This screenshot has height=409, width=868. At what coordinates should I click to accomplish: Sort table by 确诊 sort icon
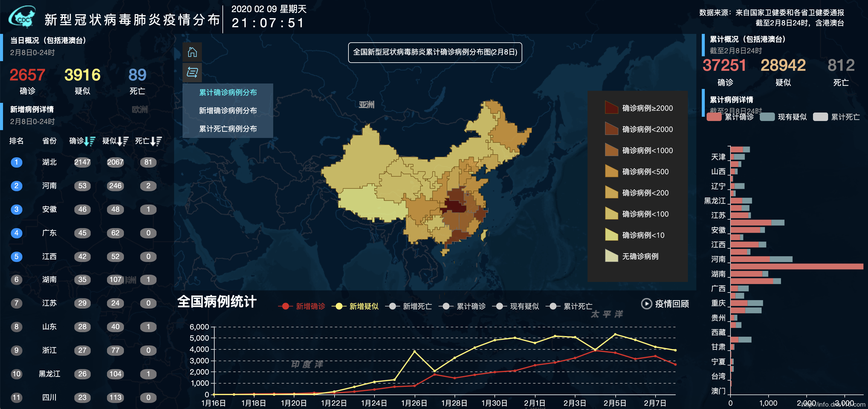[x=90, y=141]
